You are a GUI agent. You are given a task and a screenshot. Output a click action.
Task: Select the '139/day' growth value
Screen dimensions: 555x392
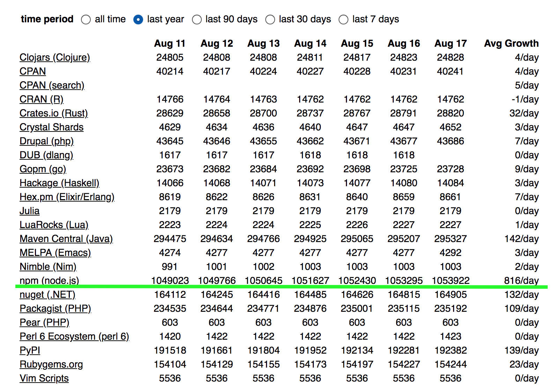coord(521,350)
